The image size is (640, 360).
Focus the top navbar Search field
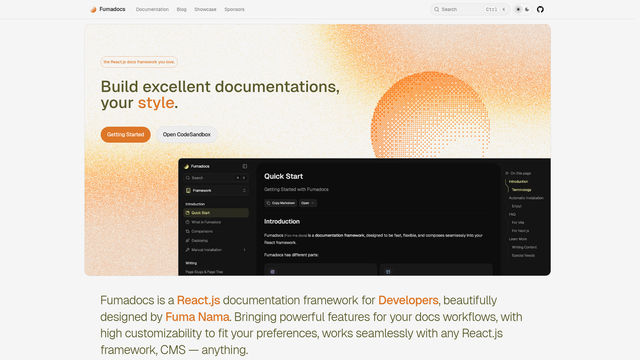pyautogui.click(x=470, y=9)
